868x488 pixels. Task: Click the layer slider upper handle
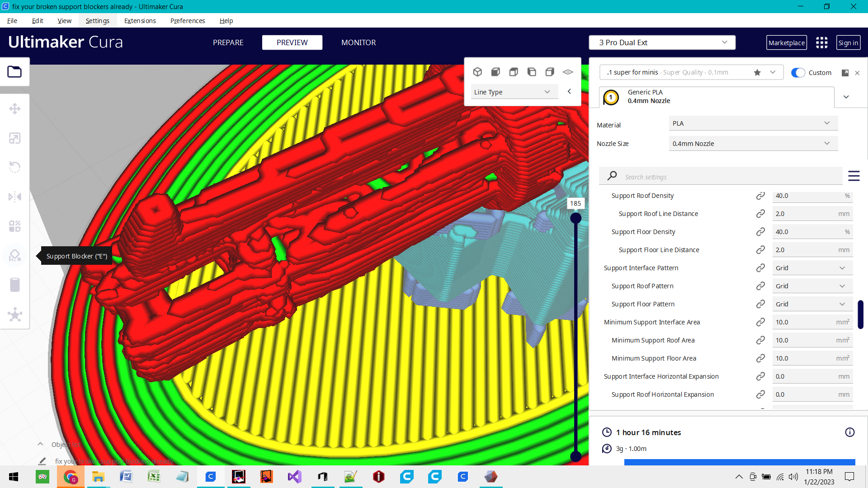[x=576, y=218]
